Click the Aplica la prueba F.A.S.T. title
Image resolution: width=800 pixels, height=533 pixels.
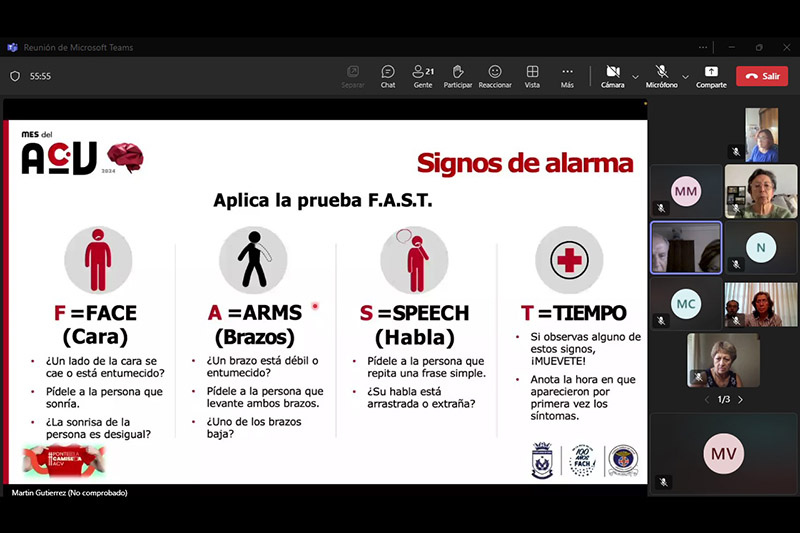coord(322,200)
